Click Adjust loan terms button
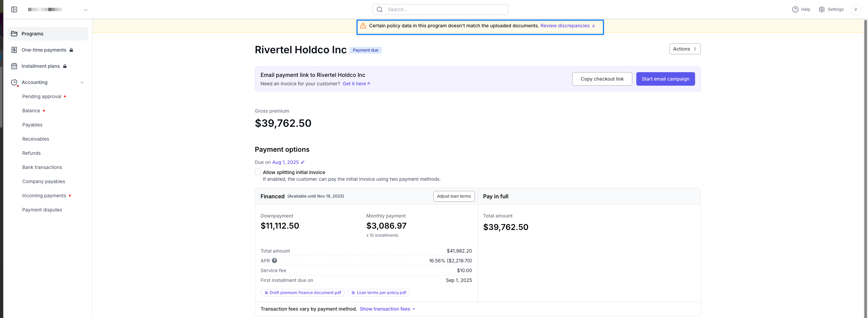The height and width of the screenshot is (318, 868). point(454,196)
